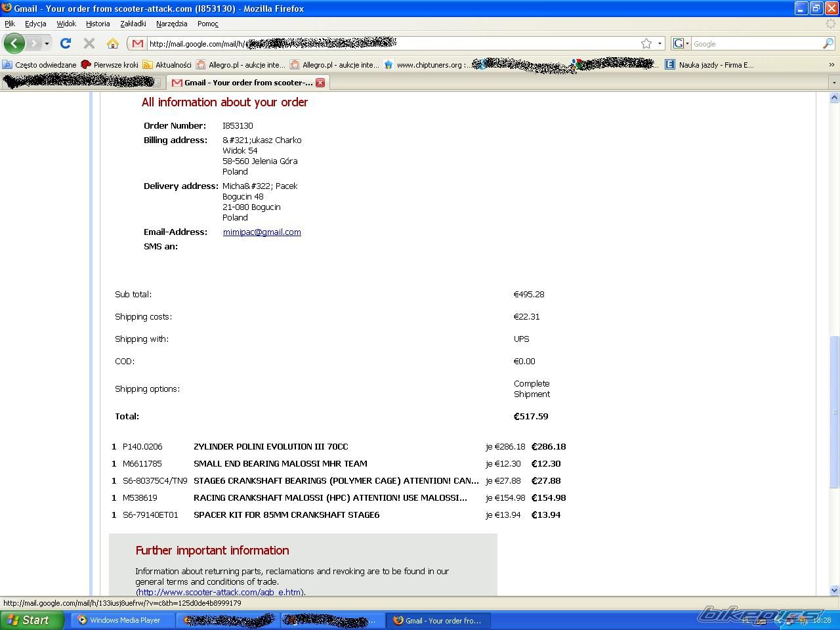Click the Back navigation arrow button

(14, 44)
